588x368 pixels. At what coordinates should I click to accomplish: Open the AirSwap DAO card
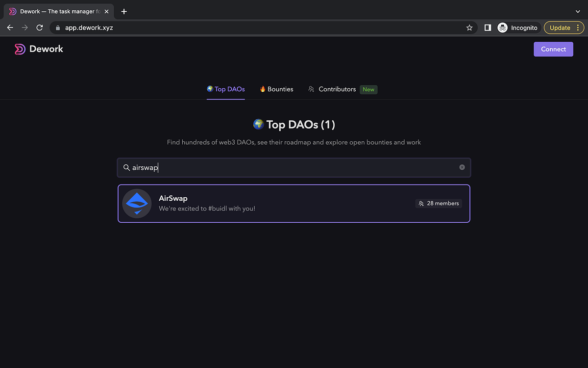point(294,203)
